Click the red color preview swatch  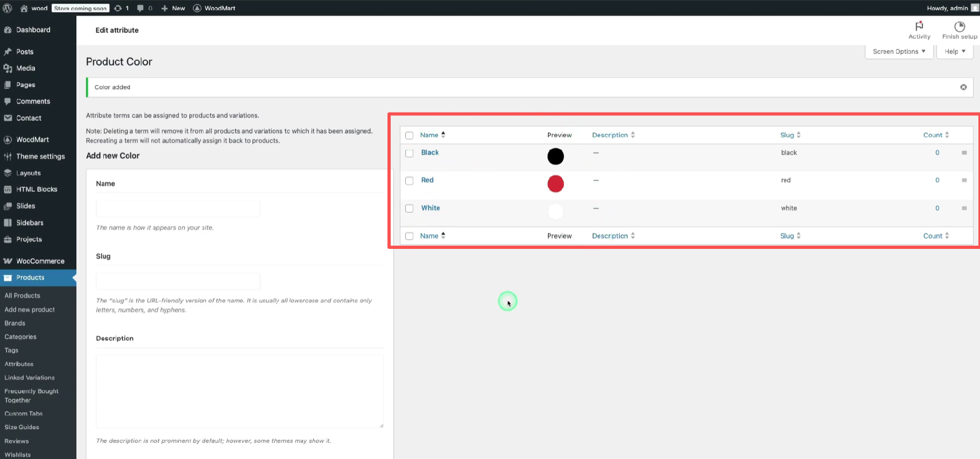(555, 184)
